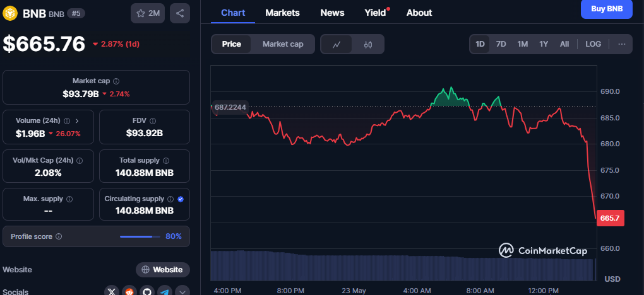The width and height of the screenshot is (644, 295).
Task: Expand more socials with chevron button
Action: click(x=182, y=292)
